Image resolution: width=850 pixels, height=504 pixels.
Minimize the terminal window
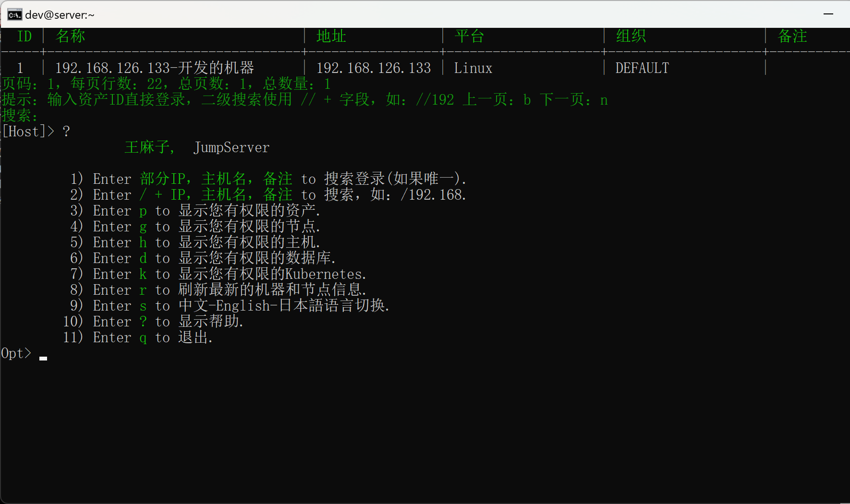tap(828, 14)
